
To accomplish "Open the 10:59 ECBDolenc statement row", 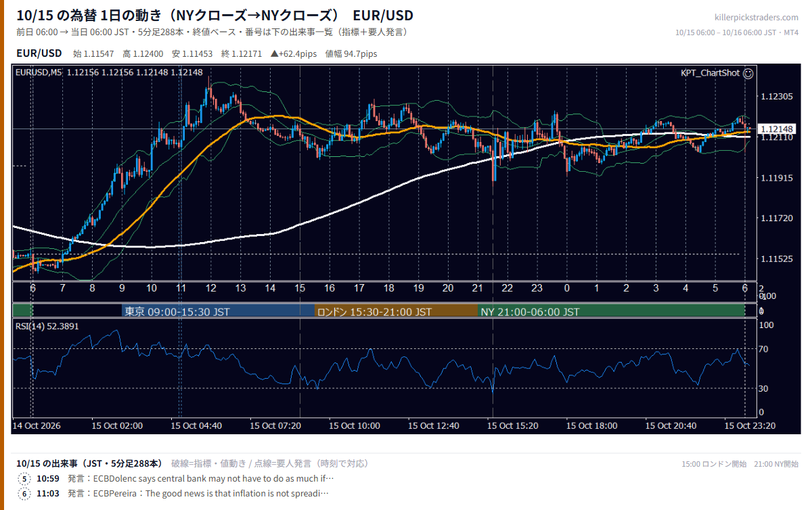I will click(176, 479).
